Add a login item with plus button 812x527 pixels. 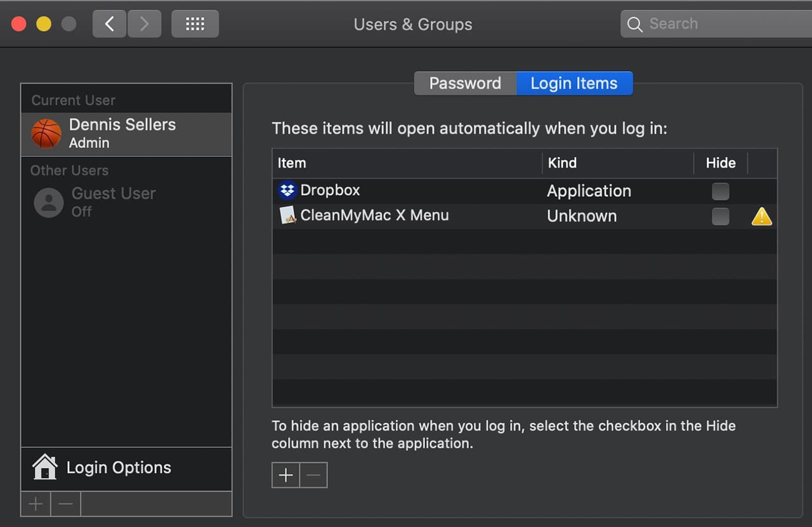(285, 475)
